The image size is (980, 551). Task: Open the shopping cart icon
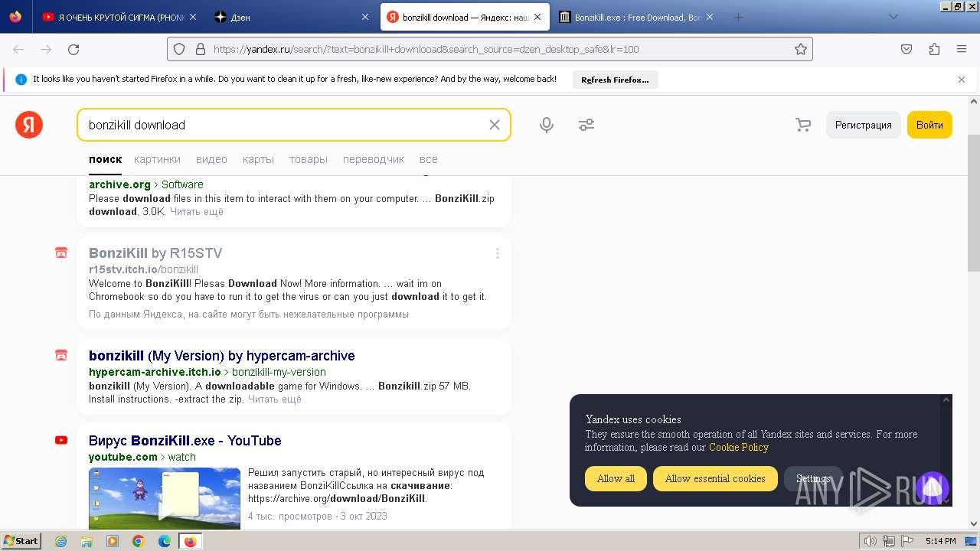click(x=803, y=125)
